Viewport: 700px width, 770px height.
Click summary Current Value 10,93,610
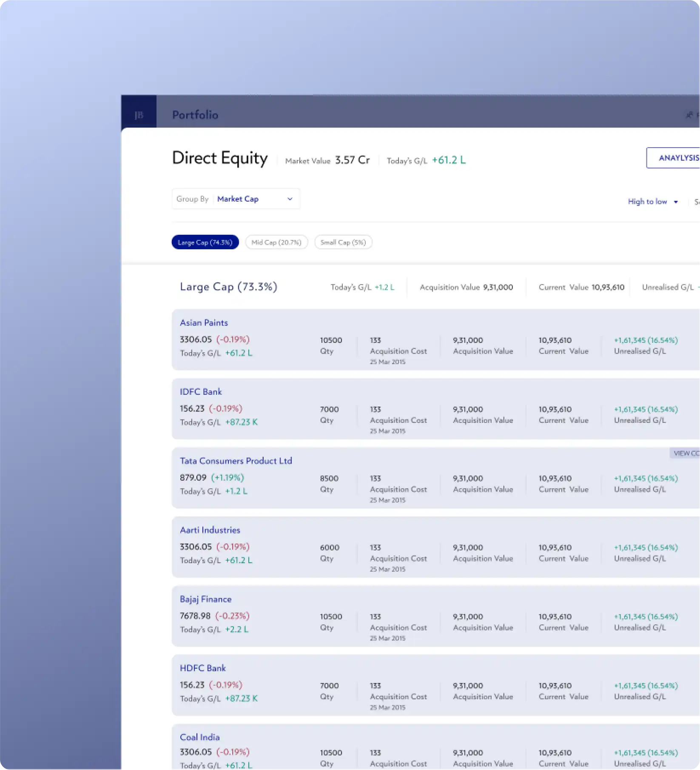[581, 287]
